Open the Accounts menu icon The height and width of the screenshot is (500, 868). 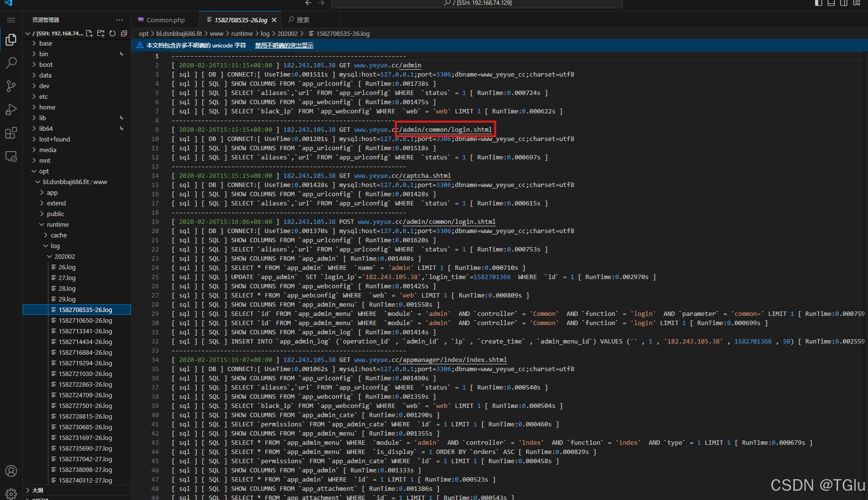click(11, 471)
